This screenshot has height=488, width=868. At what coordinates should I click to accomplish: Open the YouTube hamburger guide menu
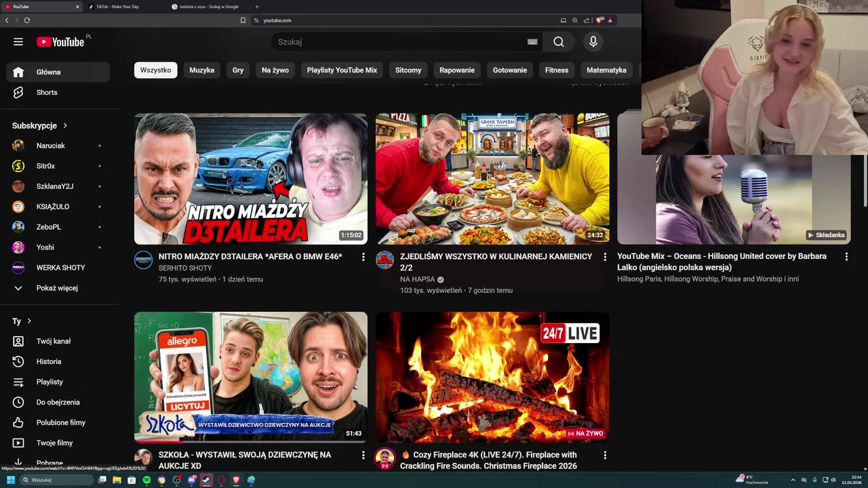point(18,42)
